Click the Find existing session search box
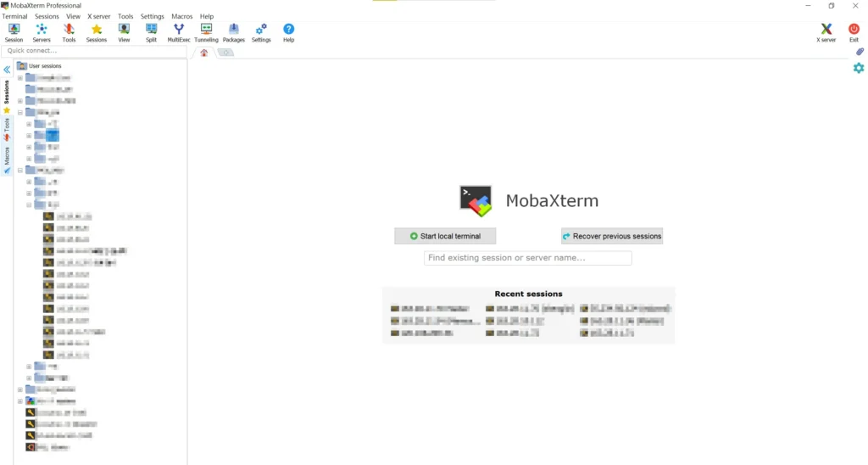This screenshot has width=868, height=465. coord(527,258)
